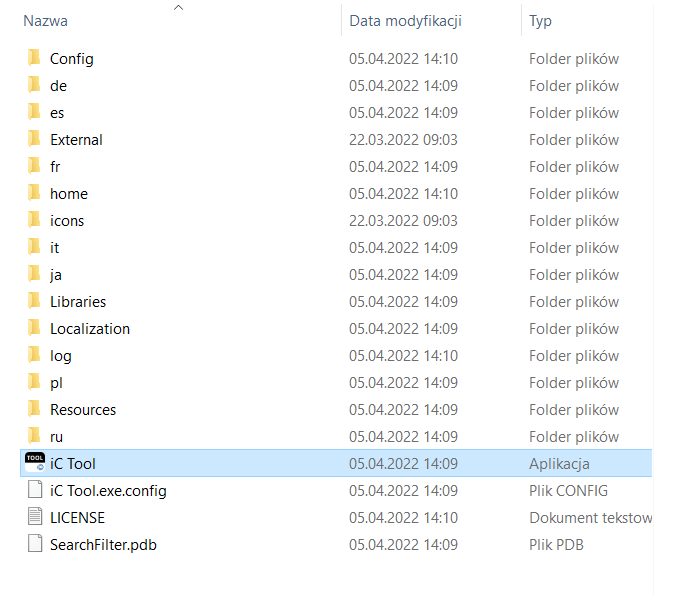Click the Localization folder icon
682x596 pixels.
(x=34, y=328)
